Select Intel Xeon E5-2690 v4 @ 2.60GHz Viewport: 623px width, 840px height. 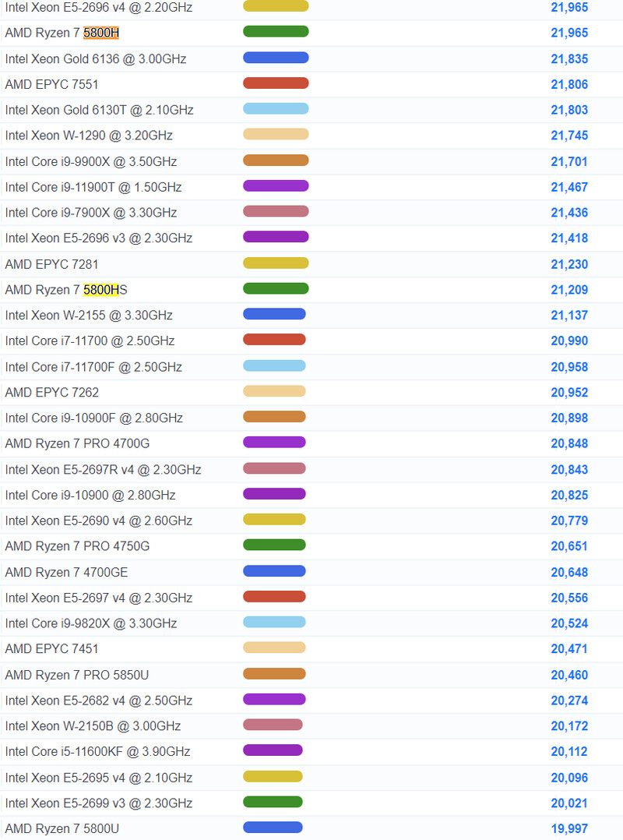click(98, 521)
